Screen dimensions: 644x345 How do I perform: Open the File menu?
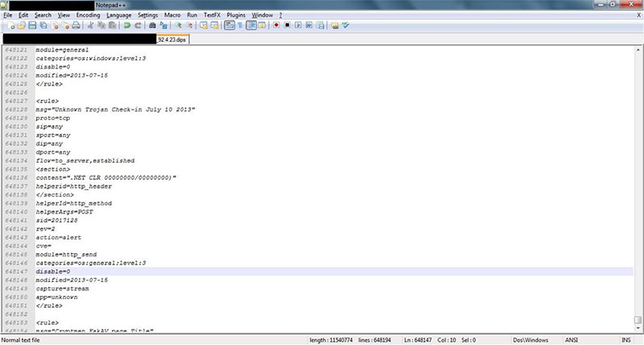pos(8,15)
